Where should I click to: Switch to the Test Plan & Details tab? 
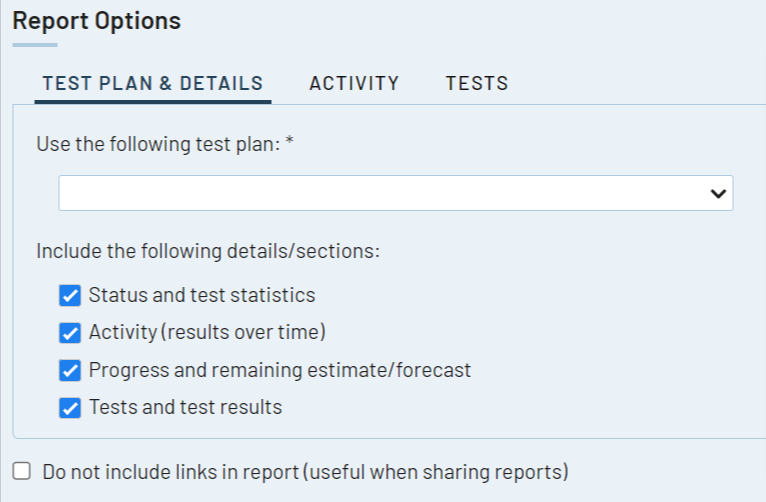(x=152, y=83)
